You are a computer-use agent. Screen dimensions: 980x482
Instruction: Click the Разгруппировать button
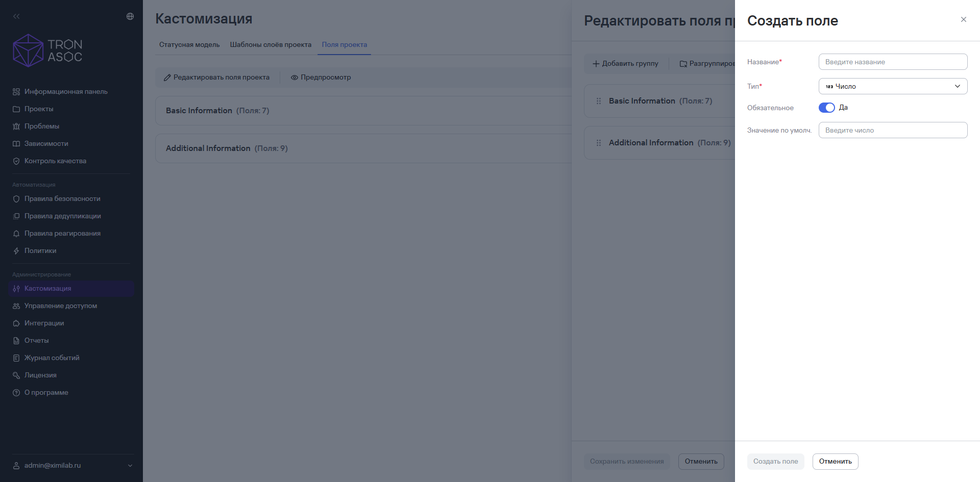pos(707,64)
